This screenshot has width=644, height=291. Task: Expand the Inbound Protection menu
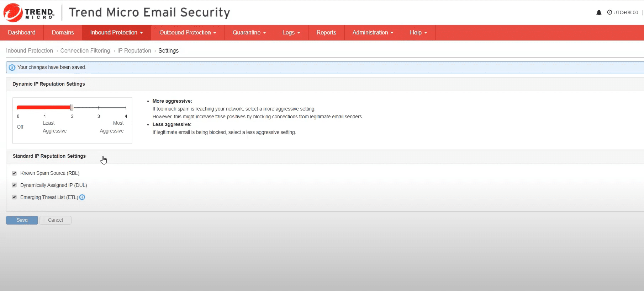point(116,33)
